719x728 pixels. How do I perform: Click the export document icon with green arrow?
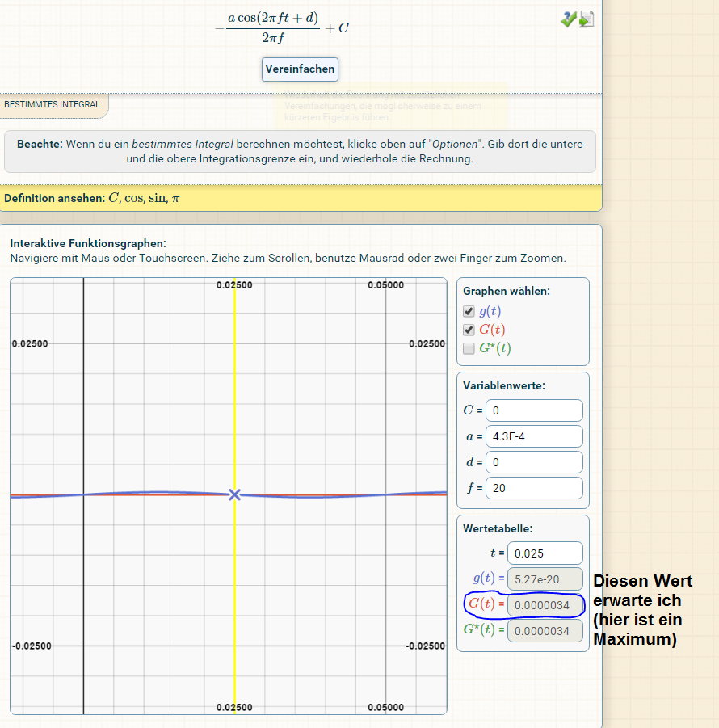click(587, 19)
